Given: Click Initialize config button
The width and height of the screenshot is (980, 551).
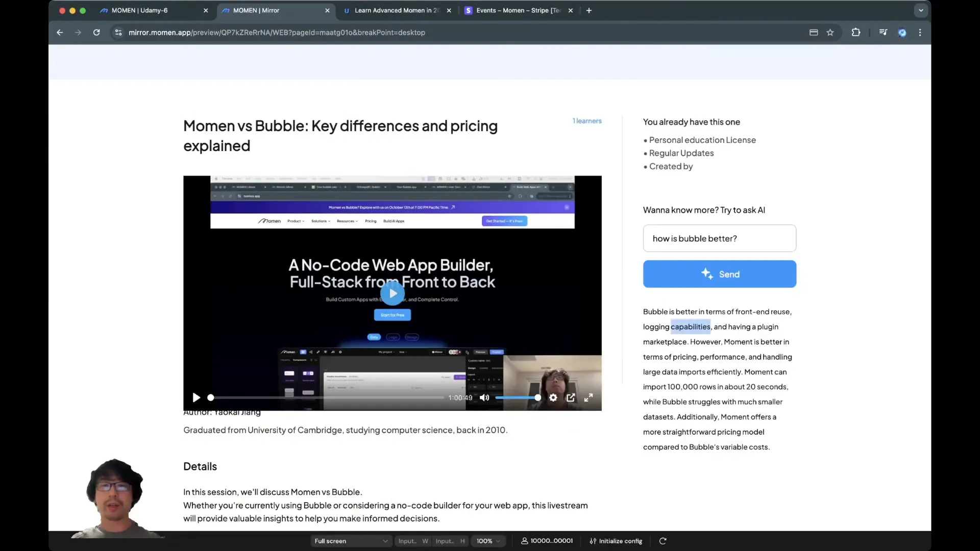Looking at the screenshot, I should point(616,541).
